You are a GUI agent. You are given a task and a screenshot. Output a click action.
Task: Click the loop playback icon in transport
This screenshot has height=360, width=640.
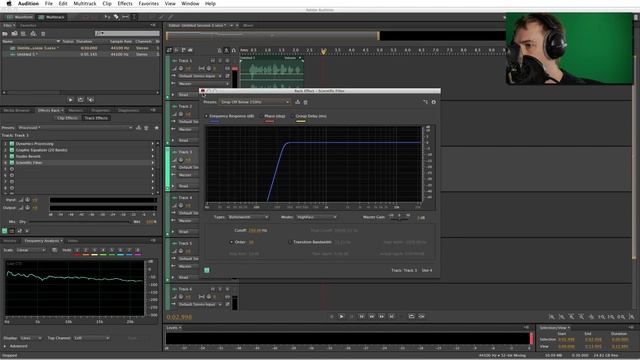tap(411, 316)
